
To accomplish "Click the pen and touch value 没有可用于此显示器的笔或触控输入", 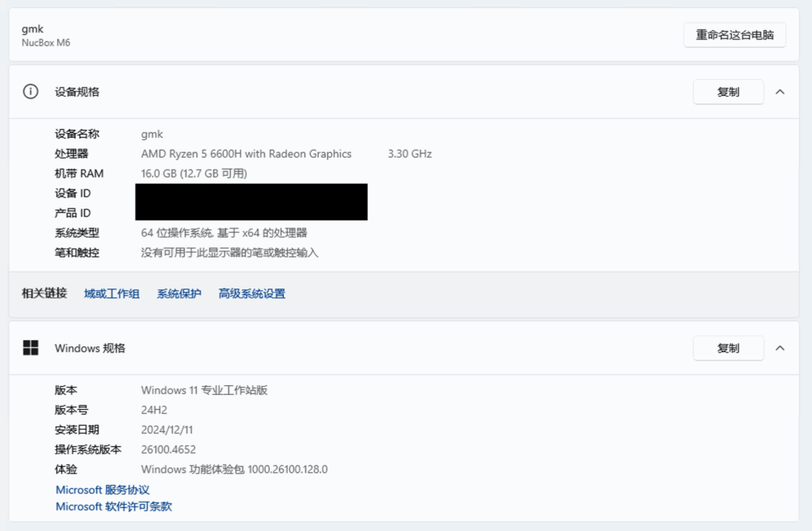I will click(229, 253).
